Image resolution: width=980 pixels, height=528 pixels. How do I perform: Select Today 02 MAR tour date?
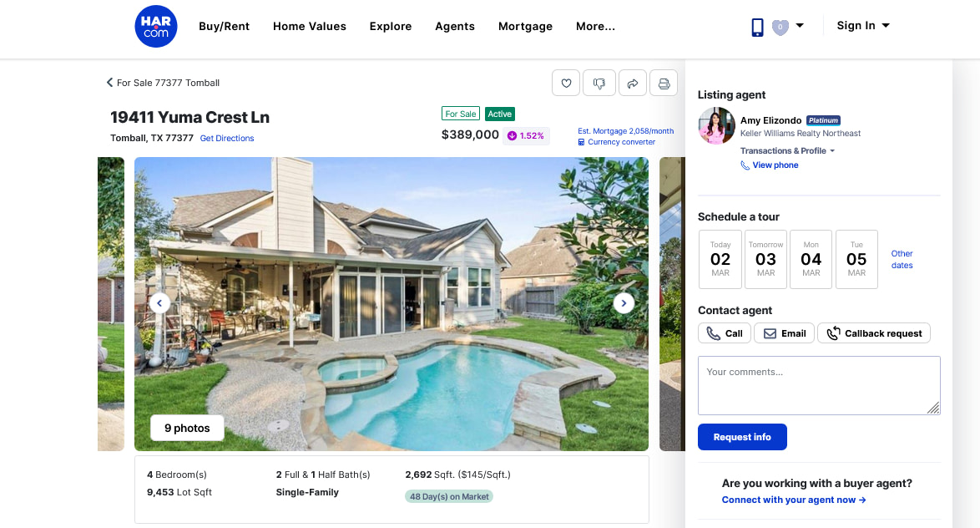(x=720, y=259)
